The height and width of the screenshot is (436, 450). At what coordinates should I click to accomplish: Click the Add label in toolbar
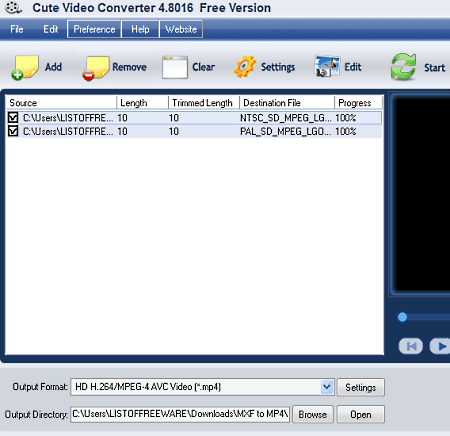point(53,67)
